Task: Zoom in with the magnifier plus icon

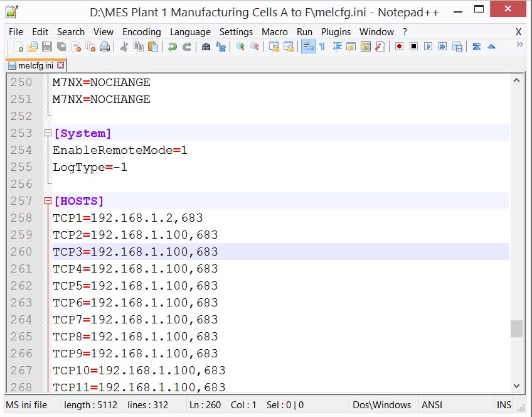Action: click(x=240, y=46)
